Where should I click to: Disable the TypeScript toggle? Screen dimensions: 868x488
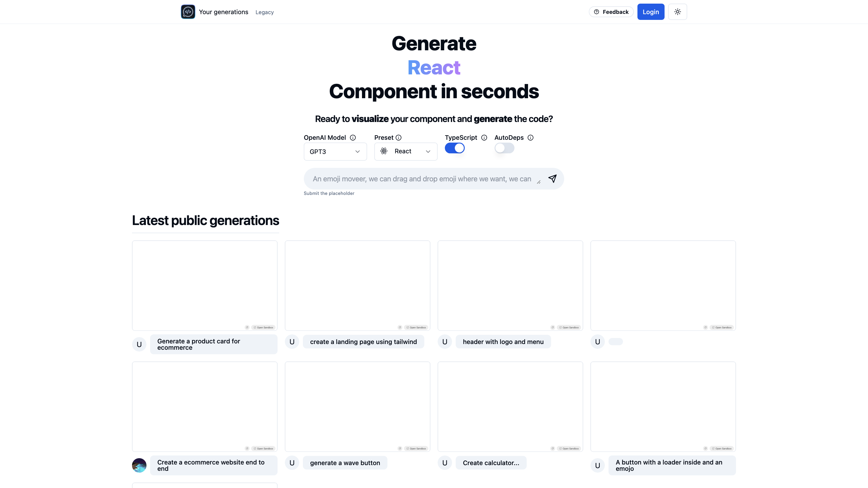pos(454,148)
